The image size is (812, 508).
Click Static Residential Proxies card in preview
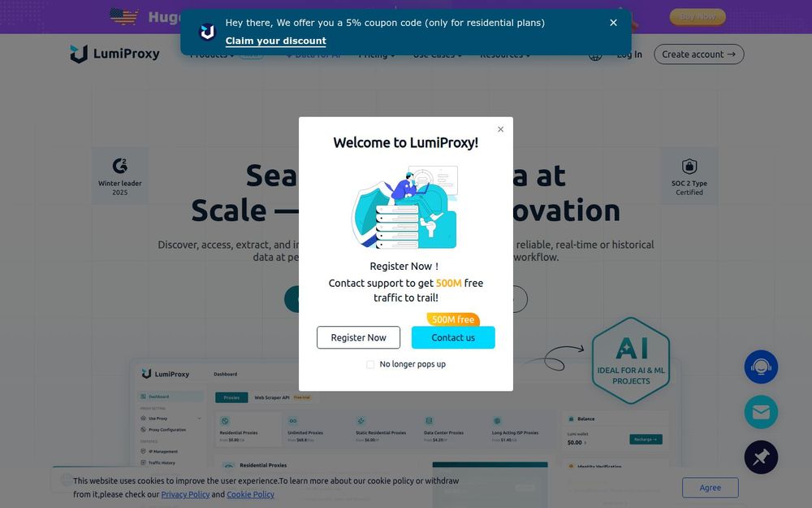383,430
